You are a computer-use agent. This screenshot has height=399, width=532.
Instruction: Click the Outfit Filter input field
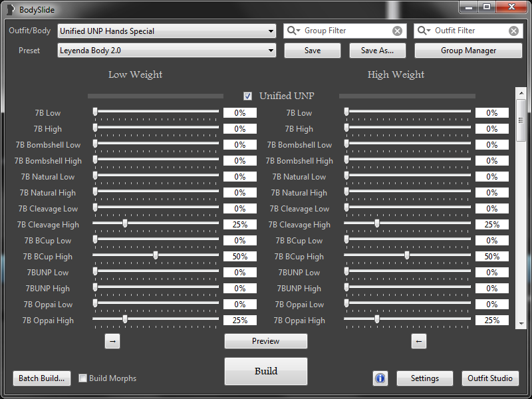pos(468,31)
